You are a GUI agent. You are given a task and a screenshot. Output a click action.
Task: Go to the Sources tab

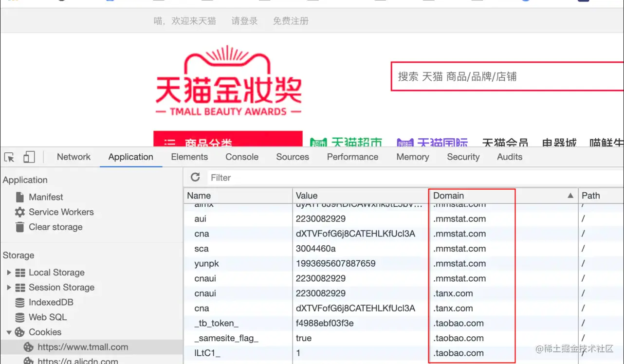click(293, 157)
